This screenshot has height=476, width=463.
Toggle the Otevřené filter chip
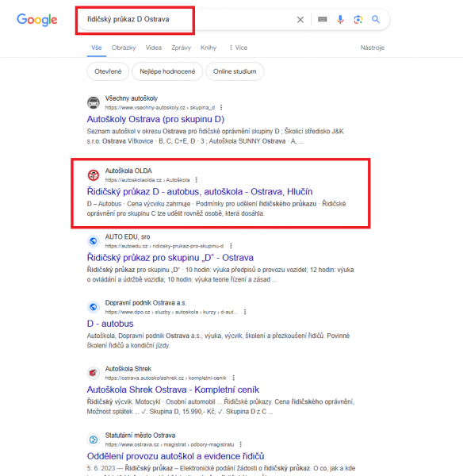[x=108, y=71]
